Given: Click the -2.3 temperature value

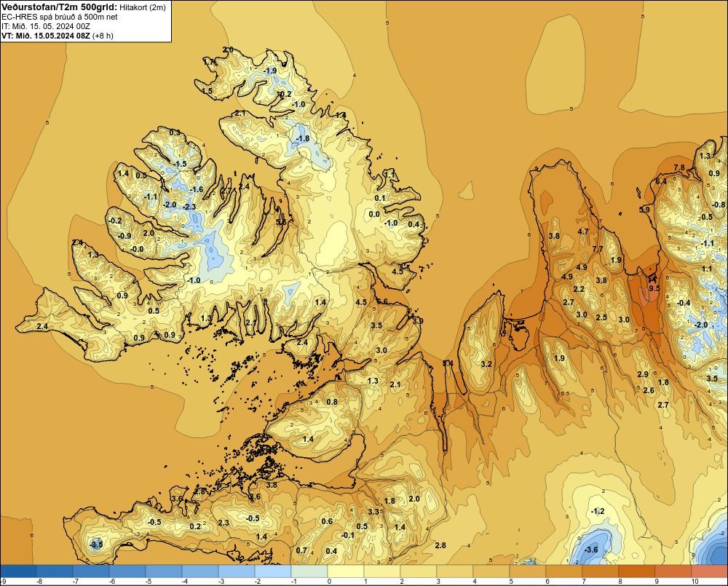Looking at the screenshot, I should [x=189, y=207].
